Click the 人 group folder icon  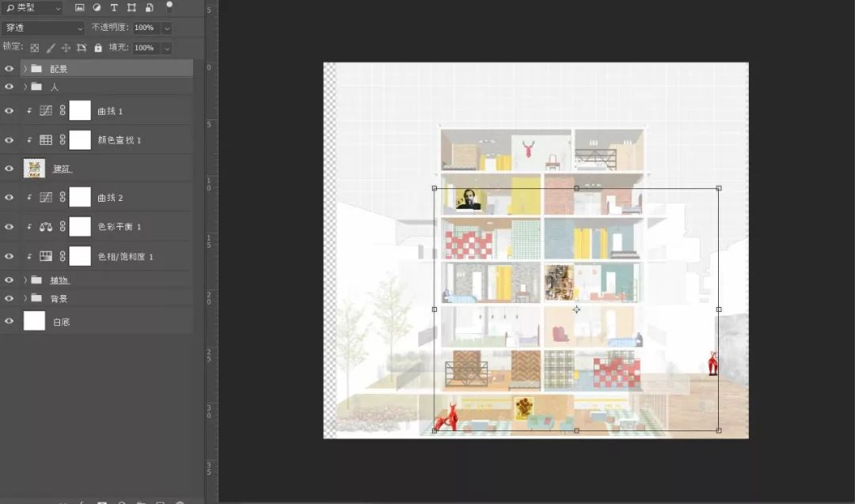coord(36,86)
